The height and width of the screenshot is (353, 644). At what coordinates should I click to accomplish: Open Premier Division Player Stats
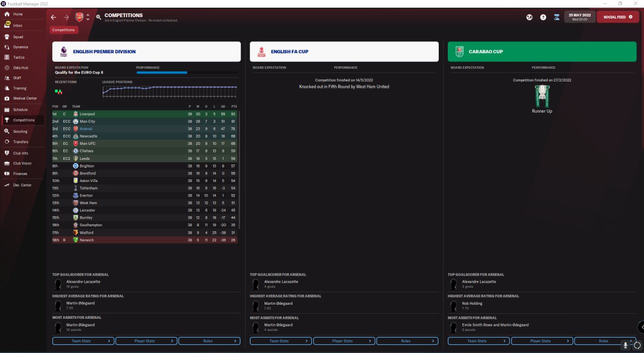click(x=146, y=341)
